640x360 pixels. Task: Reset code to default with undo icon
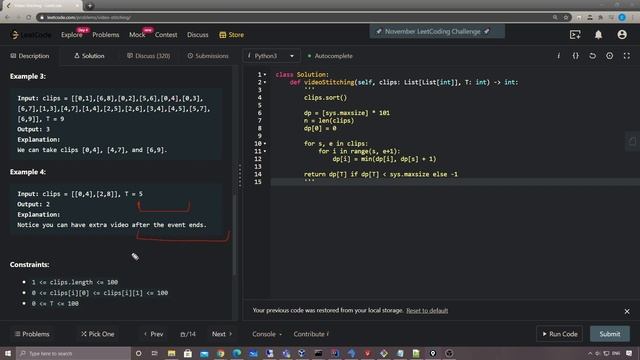click(x=592, y=56)
